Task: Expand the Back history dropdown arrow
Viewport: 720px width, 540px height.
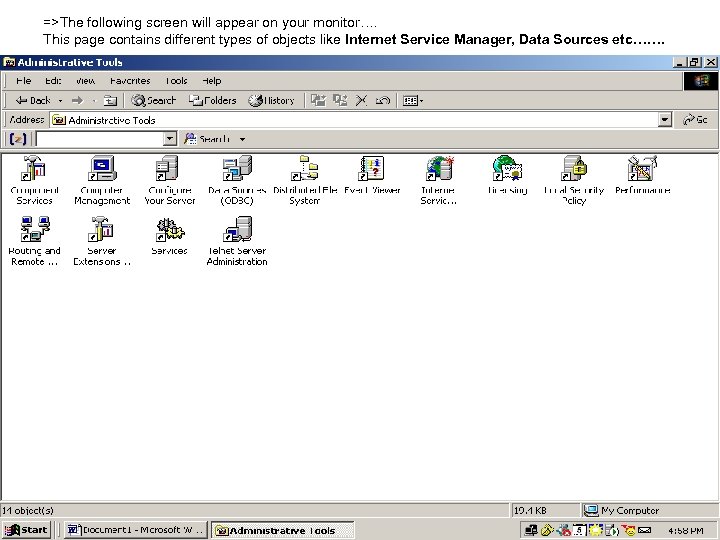Action: point(60,101)
